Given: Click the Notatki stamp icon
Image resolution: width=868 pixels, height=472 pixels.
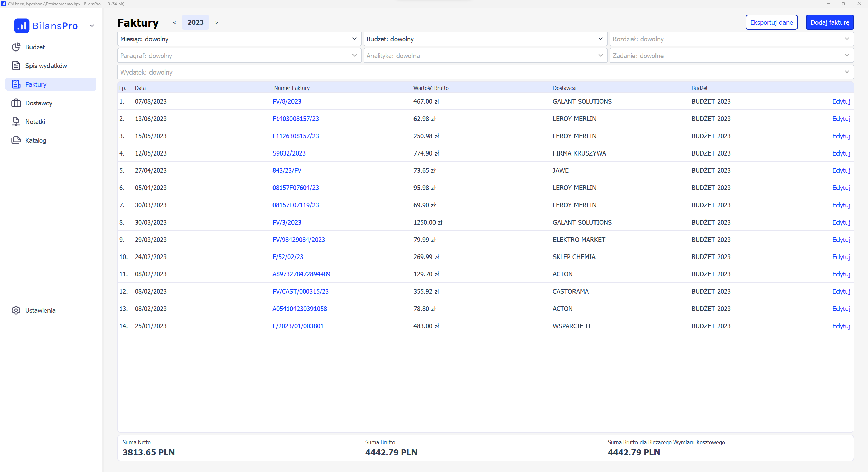Looking at the screenshot, I should [x=16, y=122].
